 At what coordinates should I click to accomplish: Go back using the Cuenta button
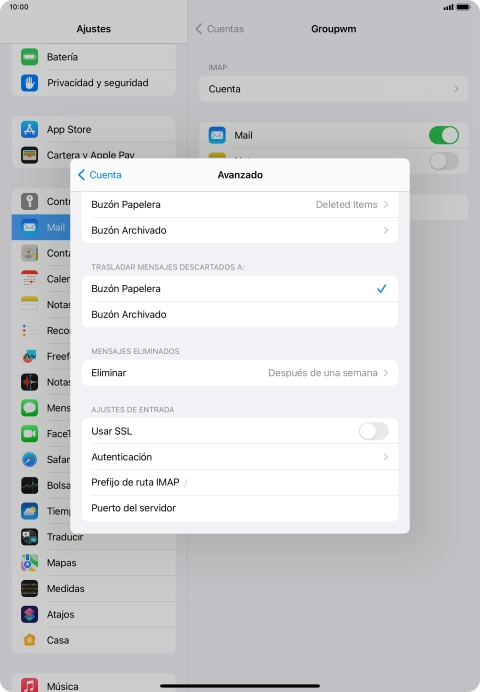coord(100,175)
